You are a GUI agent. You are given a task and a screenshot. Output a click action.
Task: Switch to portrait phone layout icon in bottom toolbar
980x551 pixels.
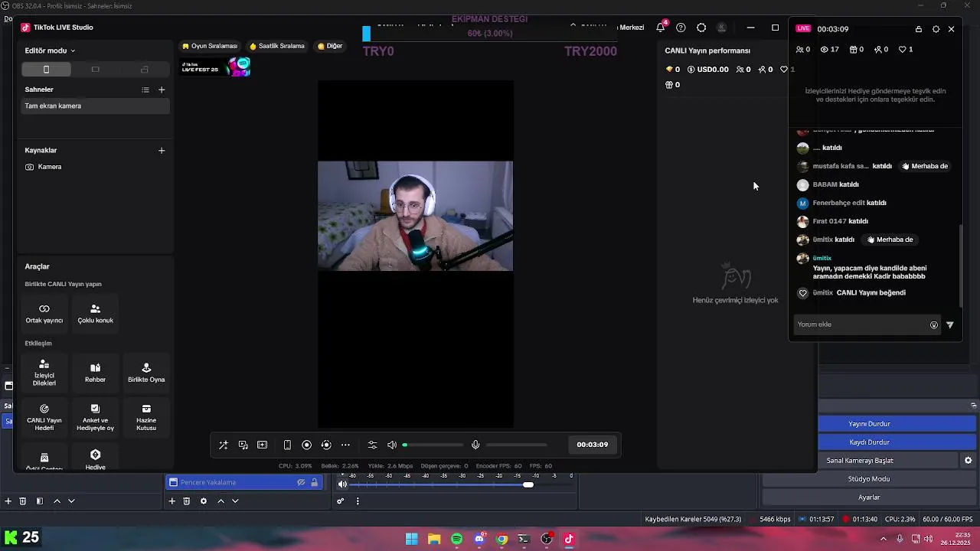[287, 445]
